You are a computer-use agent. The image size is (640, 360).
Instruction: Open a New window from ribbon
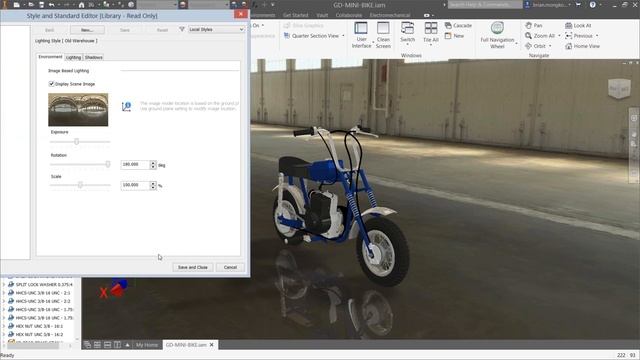tap(454, 36)
